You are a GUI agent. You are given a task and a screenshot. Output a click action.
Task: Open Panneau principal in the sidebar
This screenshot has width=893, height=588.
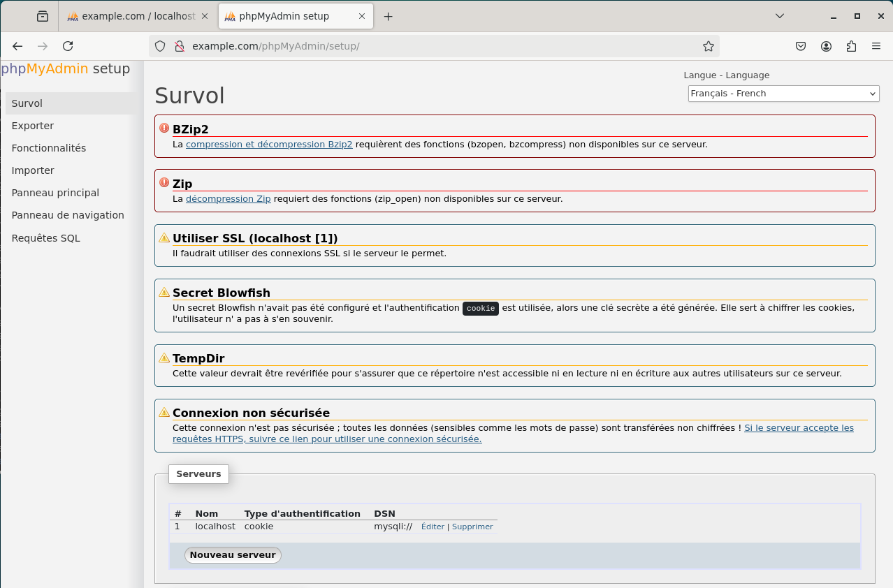pos(70,193)
